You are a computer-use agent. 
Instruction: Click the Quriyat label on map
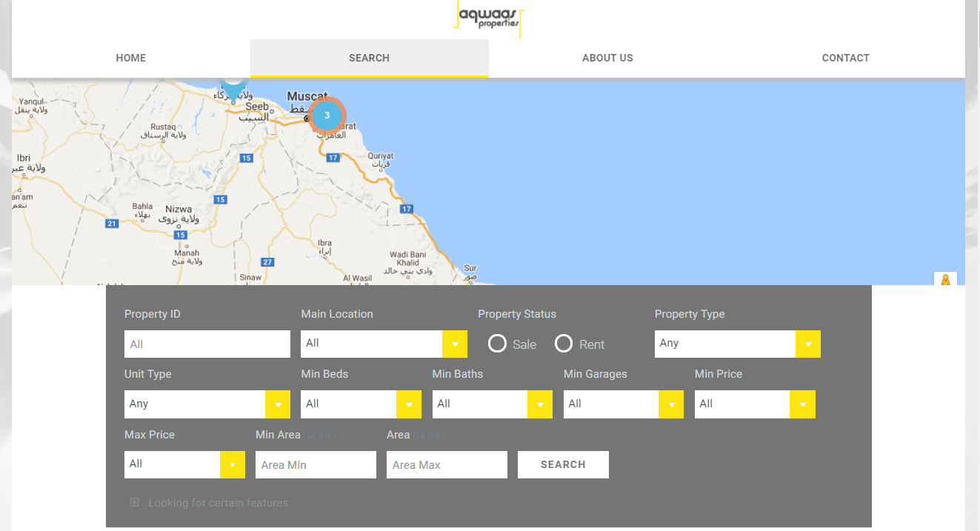381,156
